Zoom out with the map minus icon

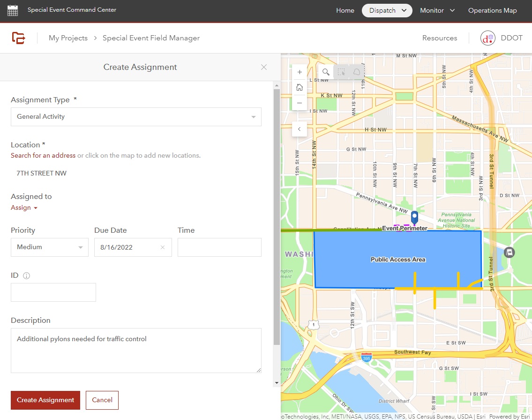click(x=299, y=103)
